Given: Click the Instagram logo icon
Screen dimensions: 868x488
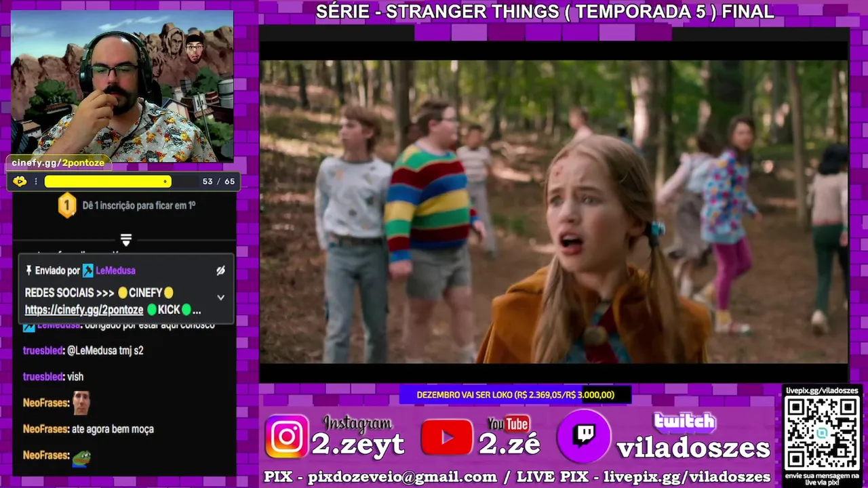Looking at the screenshot, I should click(287, 436).
